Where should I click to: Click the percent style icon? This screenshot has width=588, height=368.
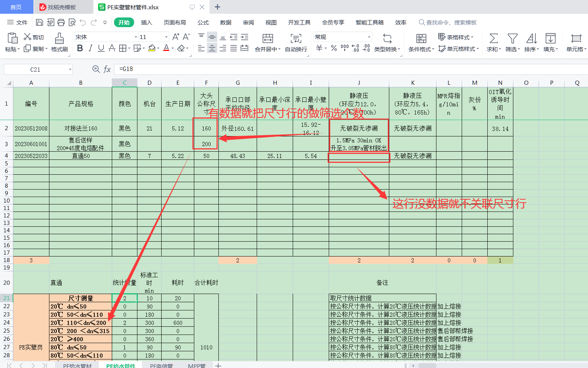(x=334, y=48)
